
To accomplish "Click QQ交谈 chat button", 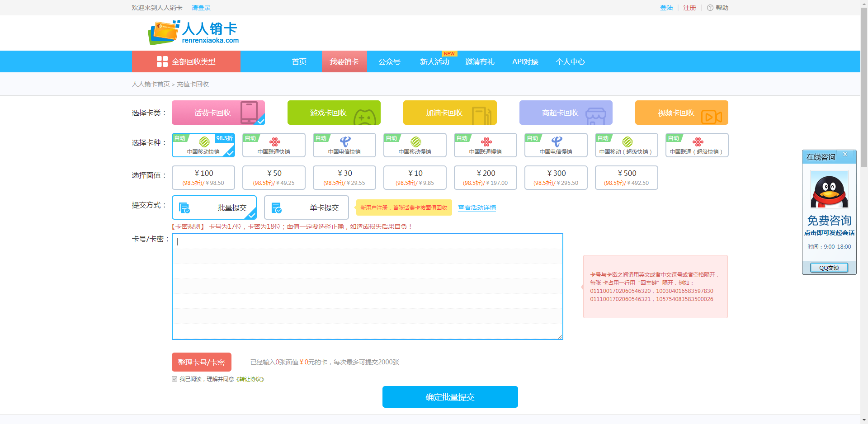I will pos(829,268).
